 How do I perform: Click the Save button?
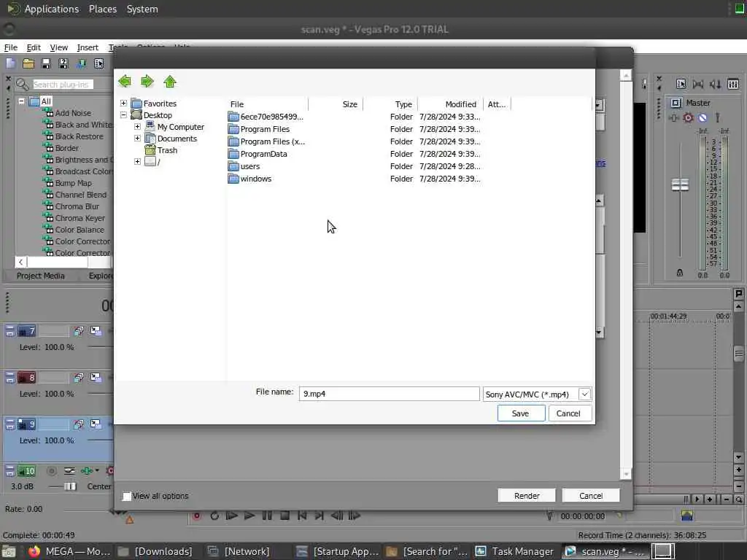coord(521,413)
